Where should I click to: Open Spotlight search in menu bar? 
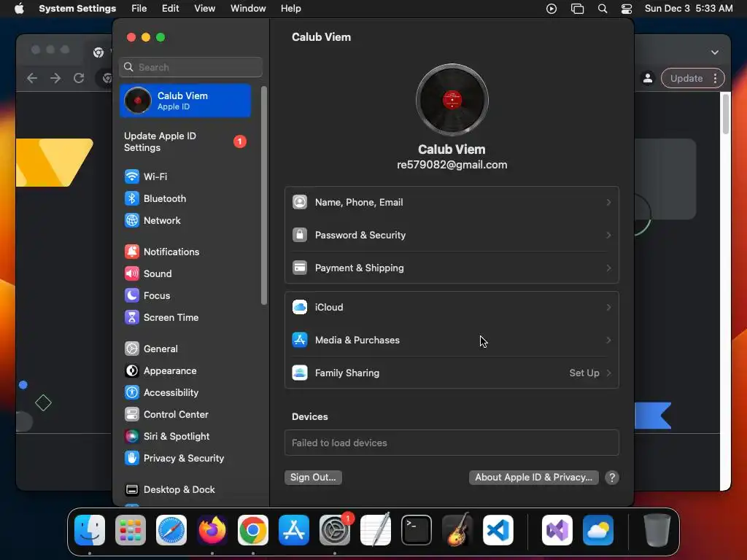point(602,9)
